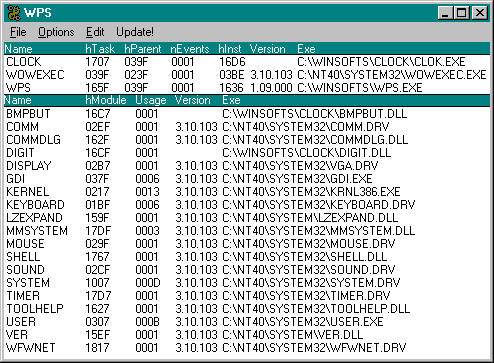Screen dimensions: 494x363
Task: Click the C:\WINSOFTS\CLOCK\DIGIT.DLL path
Action: [x=306, y=153]
